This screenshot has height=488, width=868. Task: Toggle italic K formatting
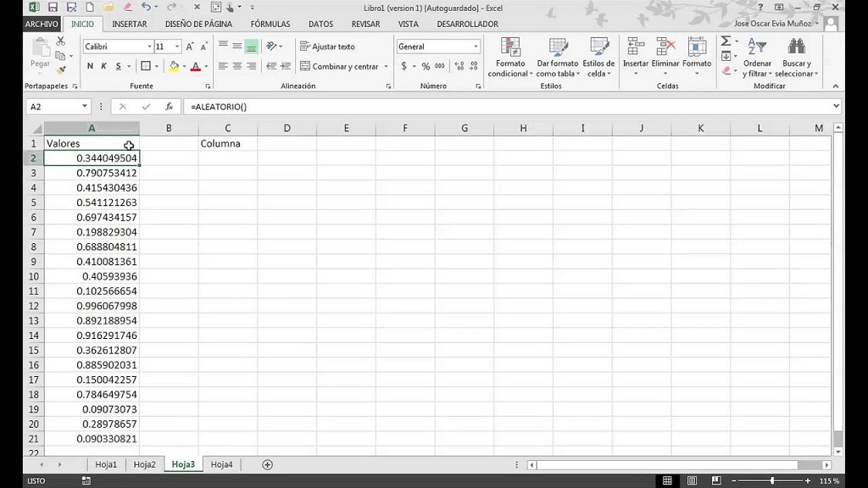pyautogui.click(x=104, y=66)
